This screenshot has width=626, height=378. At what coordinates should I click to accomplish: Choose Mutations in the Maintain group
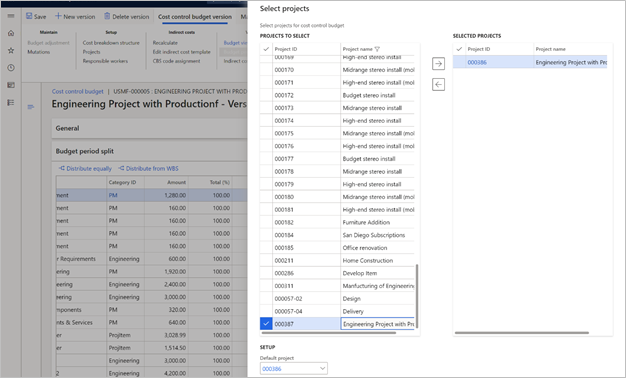point(39,52)
